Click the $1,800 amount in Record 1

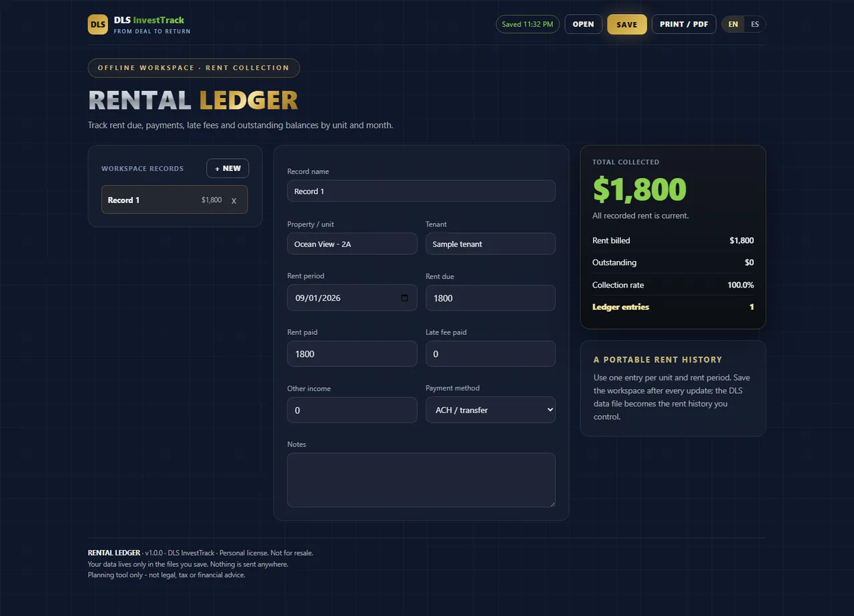click(x=211, y=200)
